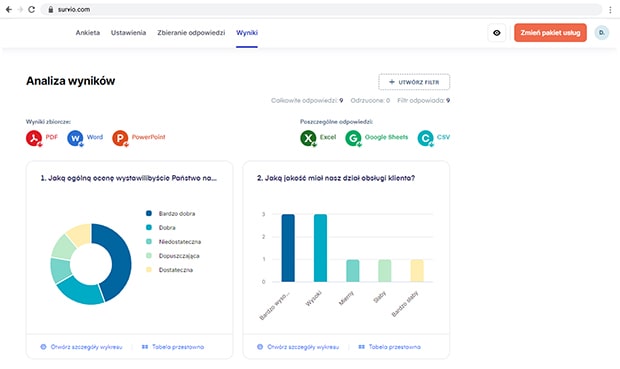Switch to the Ankieta tab
620x369 pixels.
tap(88, 33)
